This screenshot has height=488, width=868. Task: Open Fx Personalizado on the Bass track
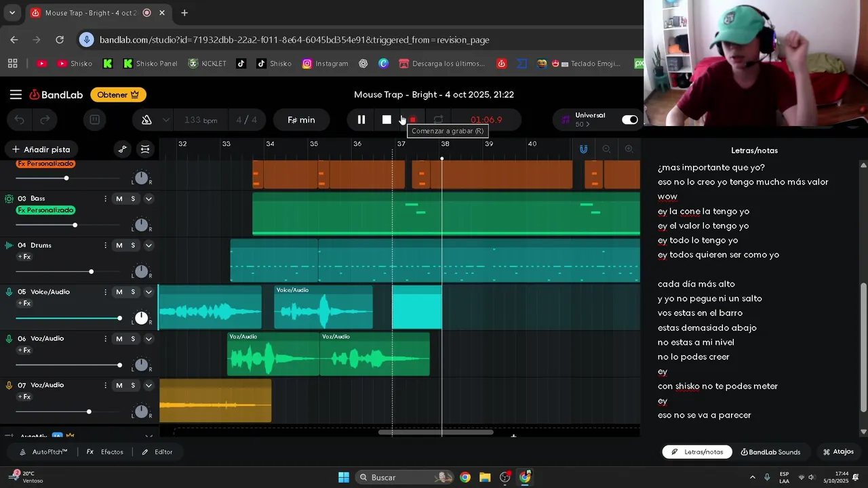pos(45,210)
